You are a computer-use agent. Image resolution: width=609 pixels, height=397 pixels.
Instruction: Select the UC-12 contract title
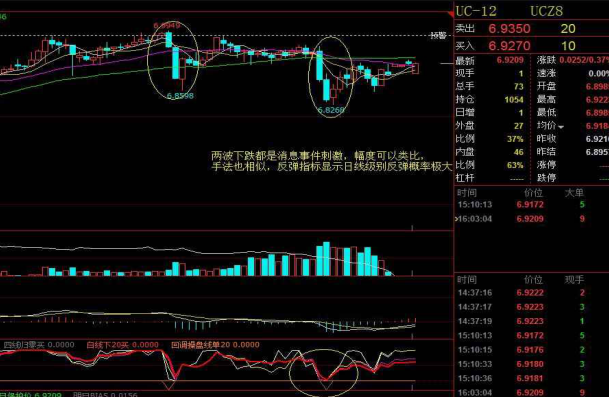(476, 11)
